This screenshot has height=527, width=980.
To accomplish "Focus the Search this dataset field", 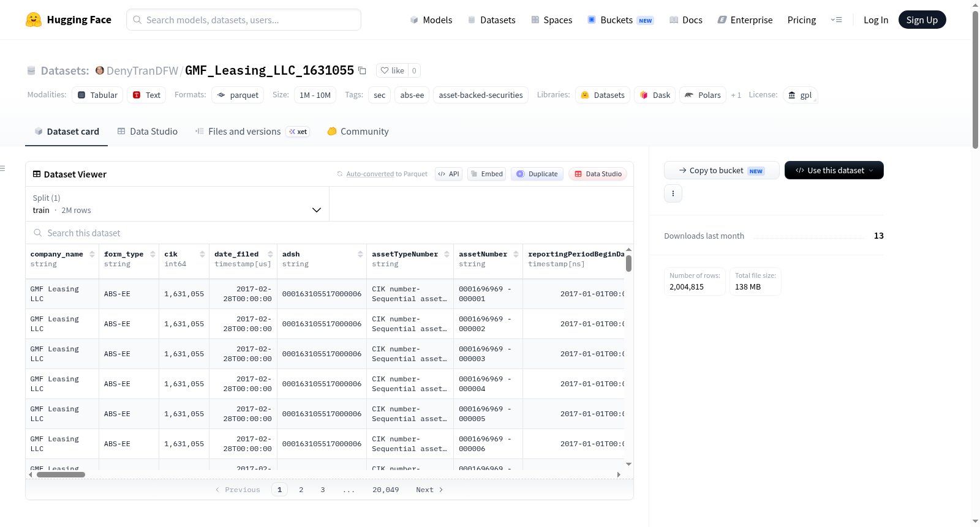I will pos(330,233).
